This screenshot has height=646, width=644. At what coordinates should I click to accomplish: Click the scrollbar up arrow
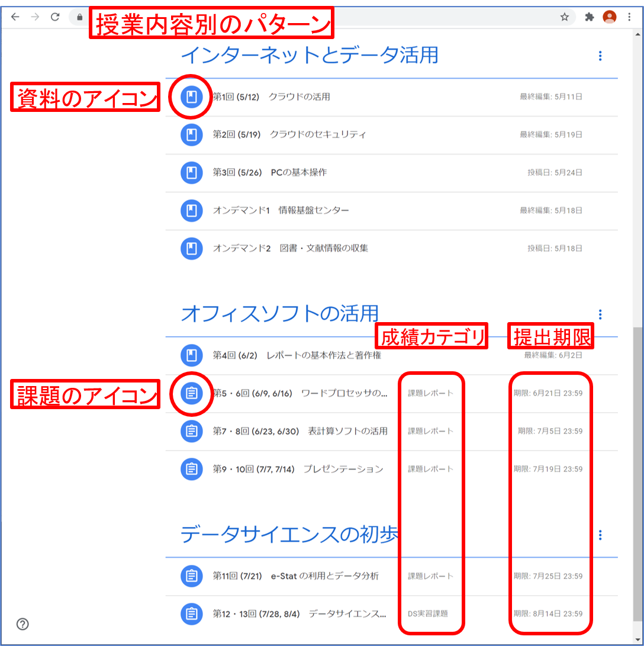click(638, 34)
